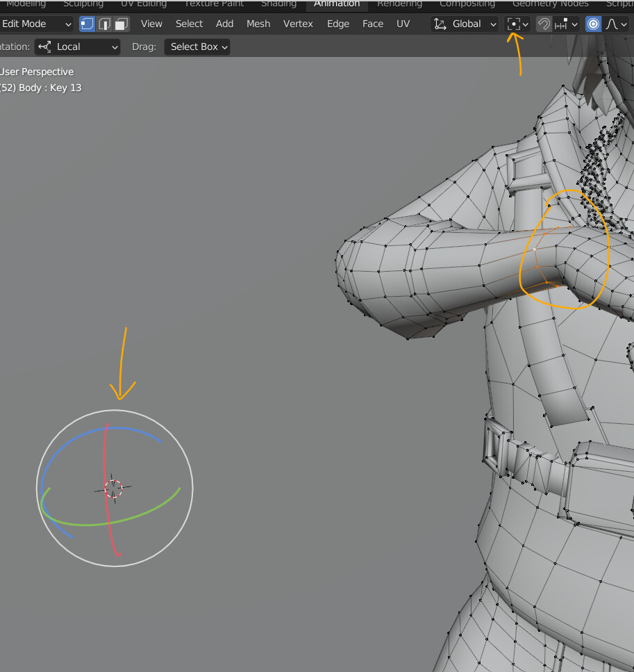Open the Global transform orientation dropdown
This screenshot has width=634, height=672.
coord(465,24)
